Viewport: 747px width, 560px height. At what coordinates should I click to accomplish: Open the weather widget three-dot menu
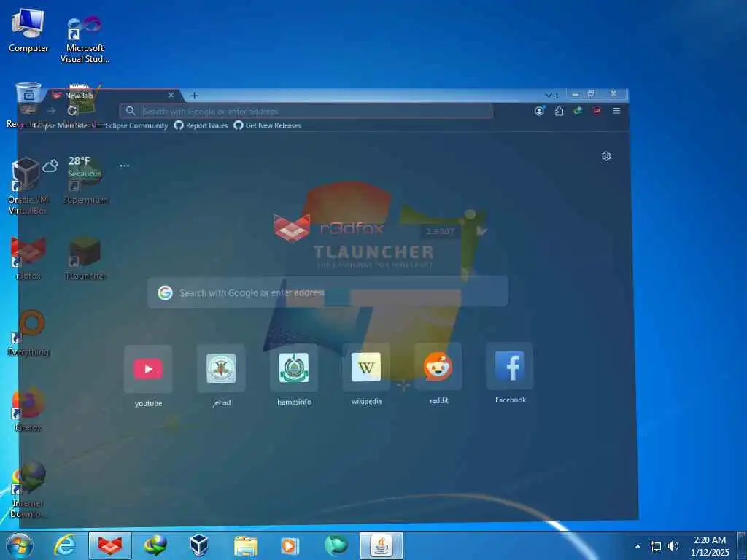click(x=124, y=166)
